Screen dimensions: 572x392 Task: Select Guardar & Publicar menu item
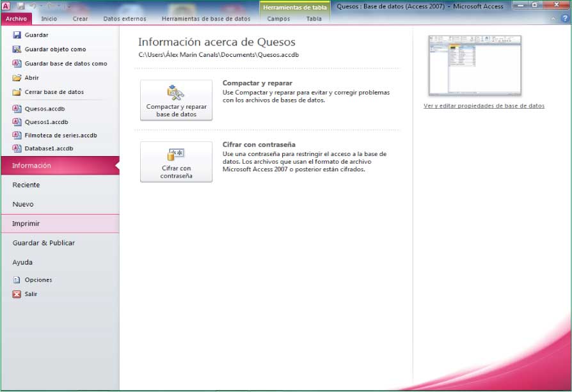click(44, 243)
